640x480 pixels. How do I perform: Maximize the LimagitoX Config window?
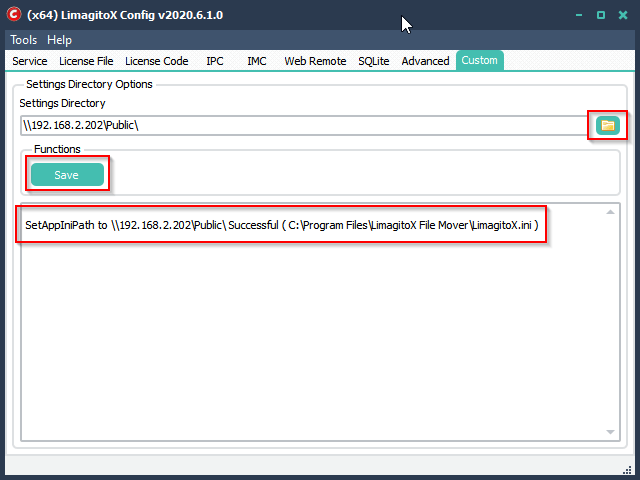[601, 15]
